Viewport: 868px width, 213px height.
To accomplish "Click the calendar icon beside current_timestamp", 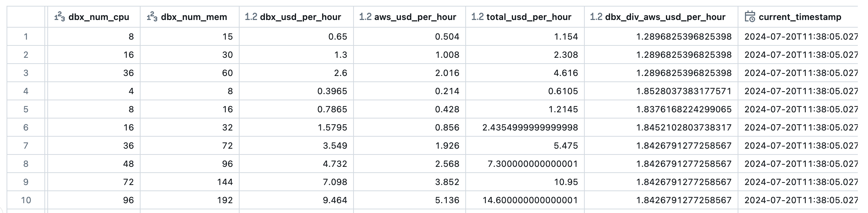I will pos(750,17).
